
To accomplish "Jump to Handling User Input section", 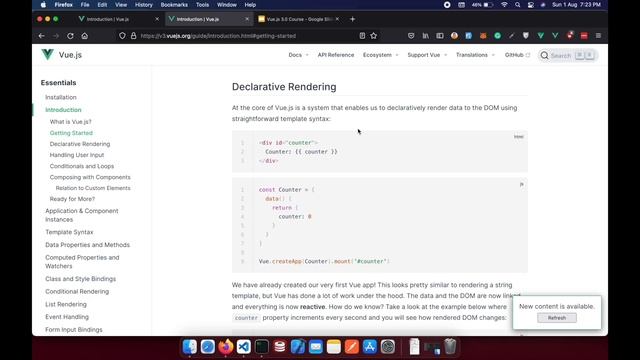I will pyautogui.click(x=77, y=155).
